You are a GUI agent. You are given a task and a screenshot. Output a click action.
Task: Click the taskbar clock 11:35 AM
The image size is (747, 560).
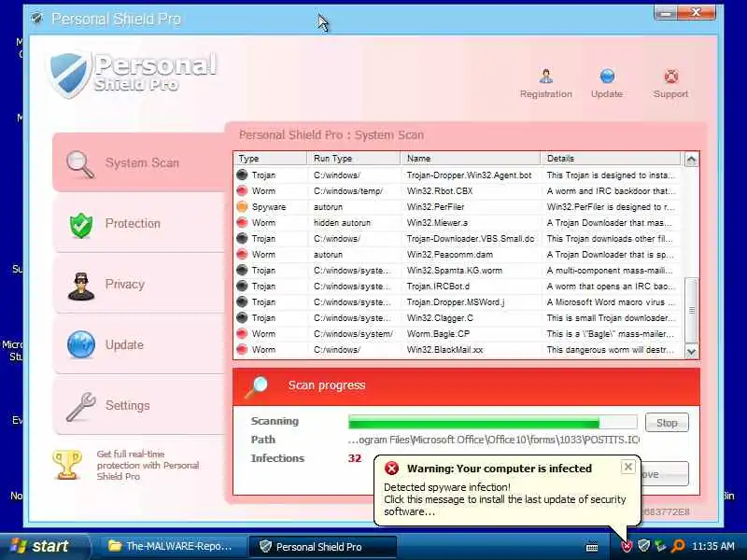click(712, 546)
